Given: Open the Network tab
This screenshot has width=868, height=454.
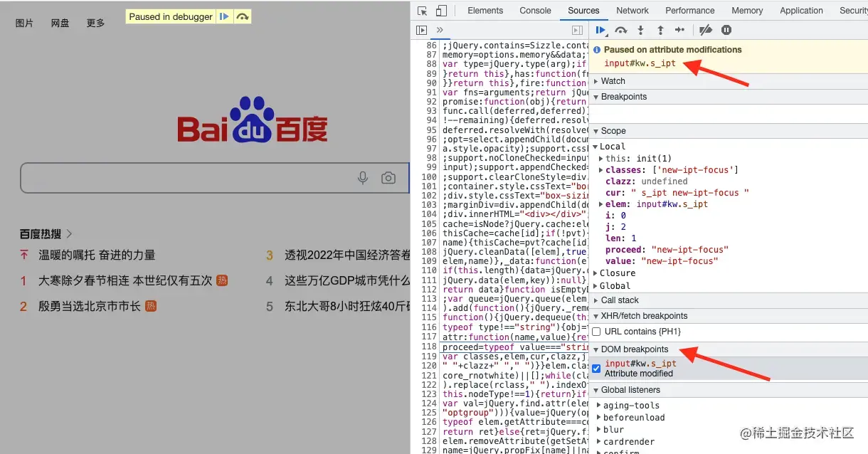Looking at the screenshot, I should coord(633,11).
